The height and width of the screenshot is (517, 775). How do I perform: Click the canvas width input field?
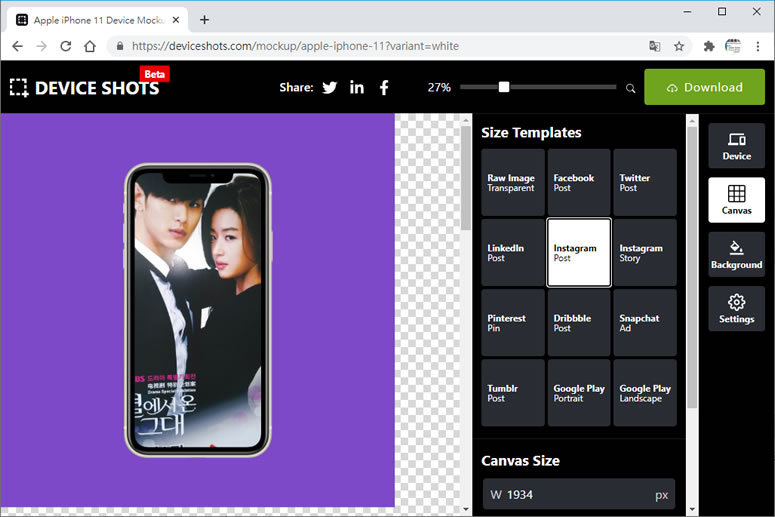[x=579, y=495]
